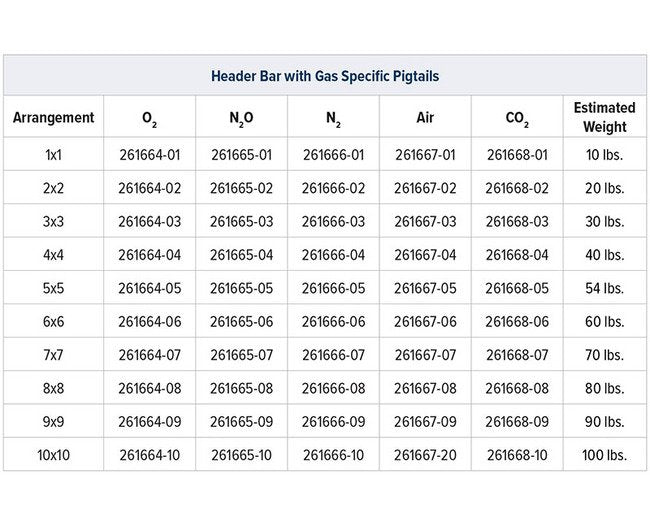Screen dimensions: 650x528
Task: Select the Arrangement column header
Action: (x=53, y=118)
